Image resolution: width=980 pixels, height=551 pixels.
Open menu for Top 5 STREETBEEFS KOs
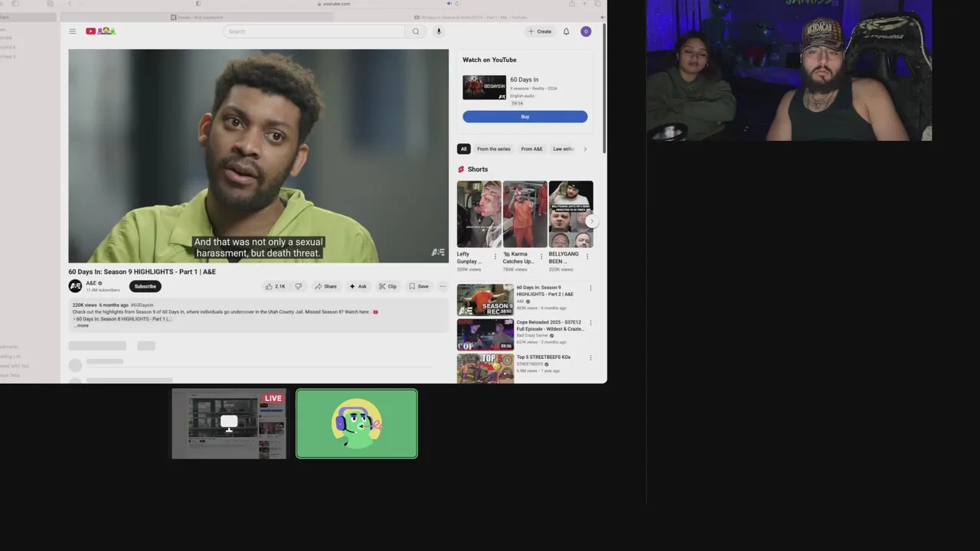point(590,357)
